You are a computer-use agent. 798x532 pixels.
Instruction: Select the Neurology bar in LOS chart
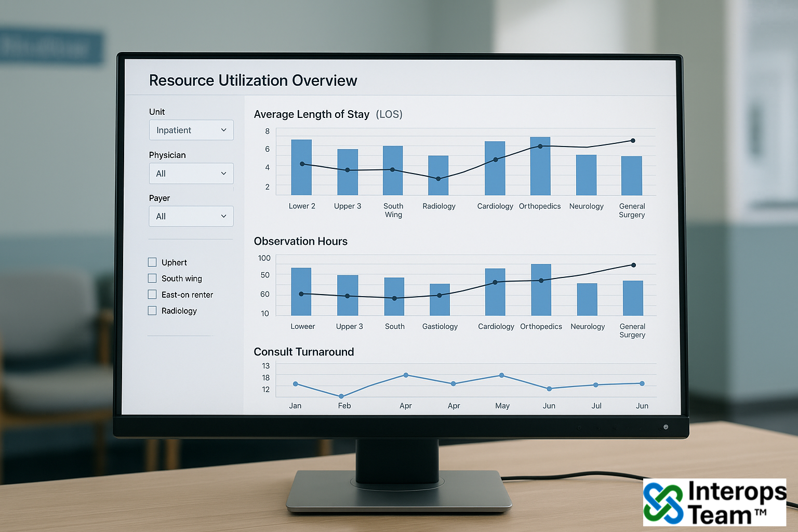(586, 175)
